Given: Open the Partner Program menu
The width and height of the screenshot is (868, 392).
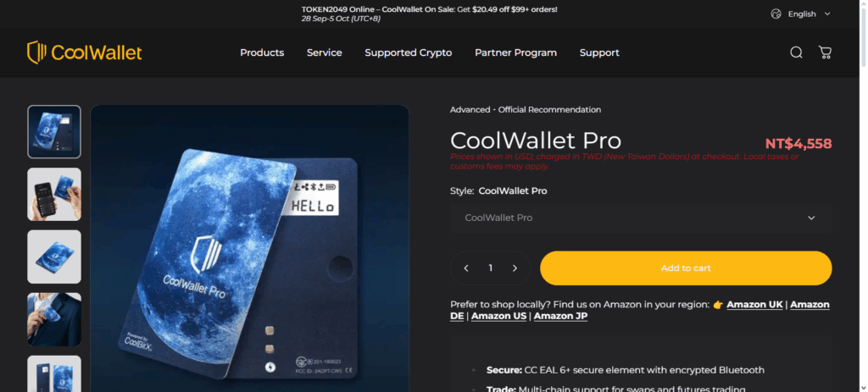Looking at the screenshot, I should pyautogui.click(x=516, y=52).
